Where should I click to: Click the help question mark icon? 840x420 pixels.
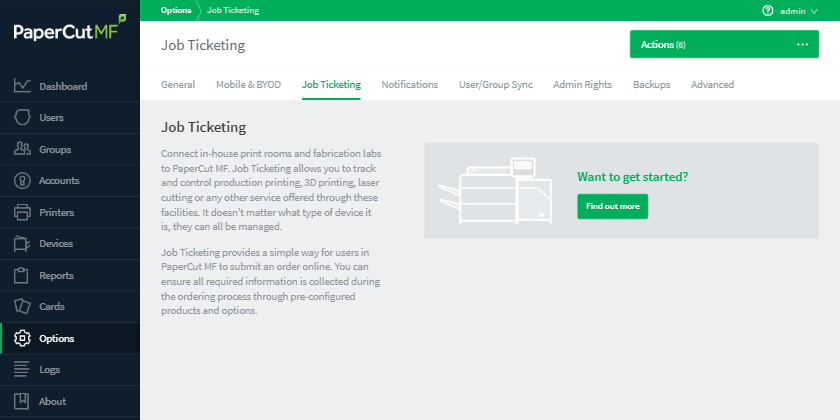click(x=768, y=11)
